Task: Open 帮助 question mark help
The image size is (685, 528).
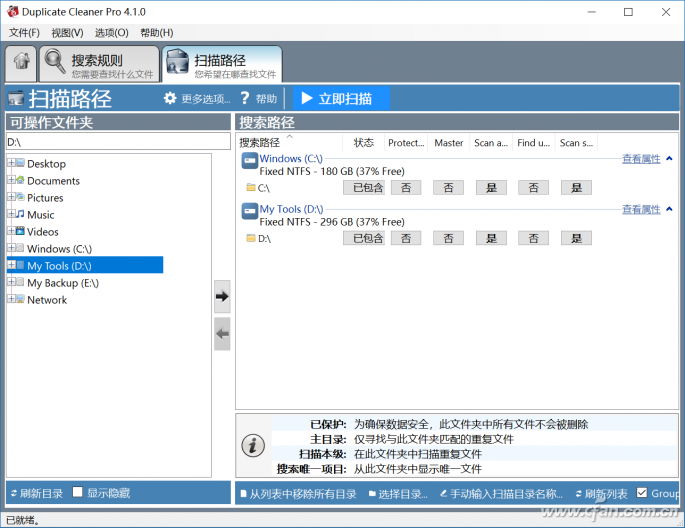Action: click(259, 99)
